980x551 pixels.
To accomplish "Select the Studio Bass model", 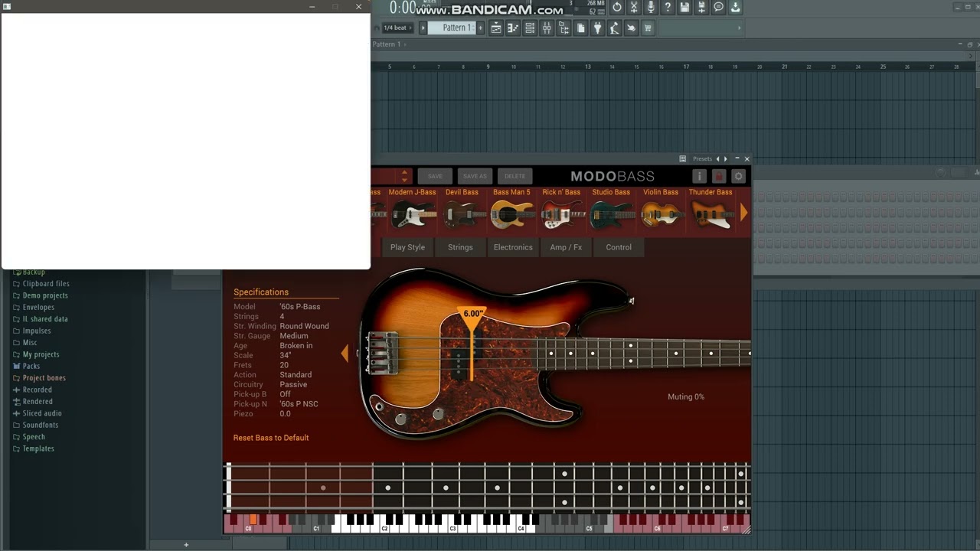I will 611,209.
